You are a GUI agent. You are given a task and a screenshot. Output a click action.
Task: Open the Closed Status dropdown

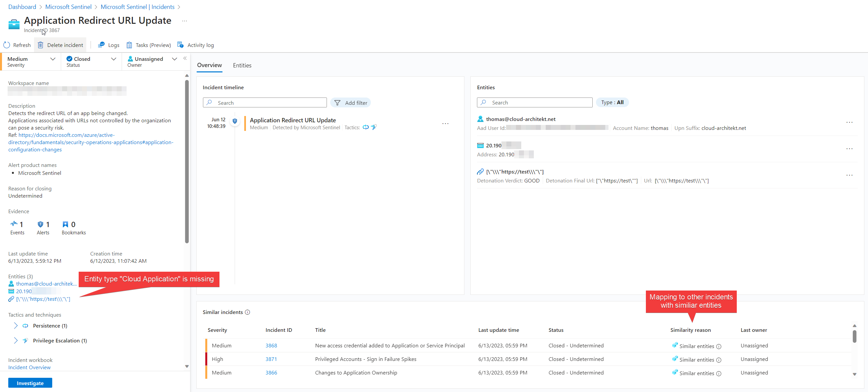(x=91, y=62)
